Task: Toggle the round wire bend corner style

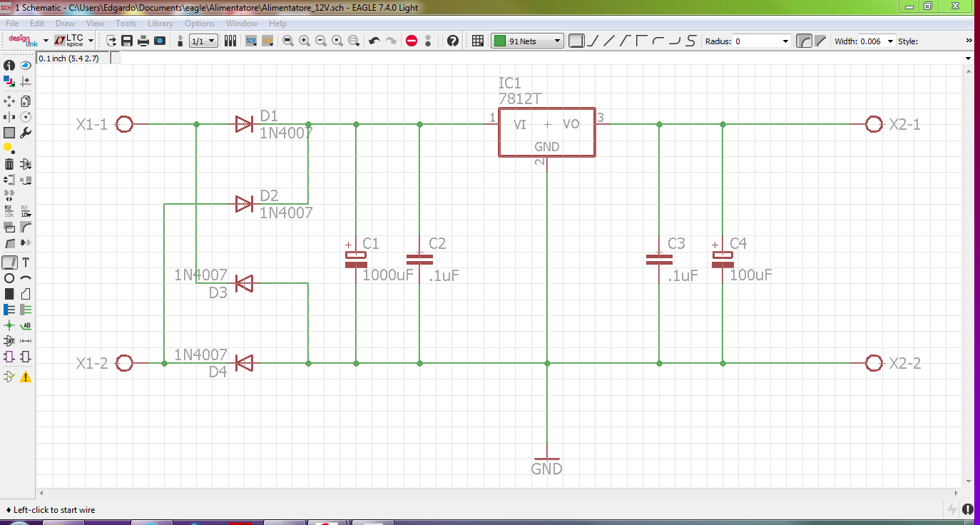Action: (804, 41)
